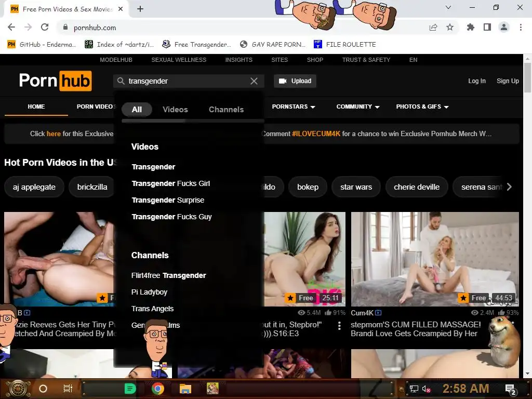
Task: Bookmark this tab with the star icon
Action: (450, 27)
